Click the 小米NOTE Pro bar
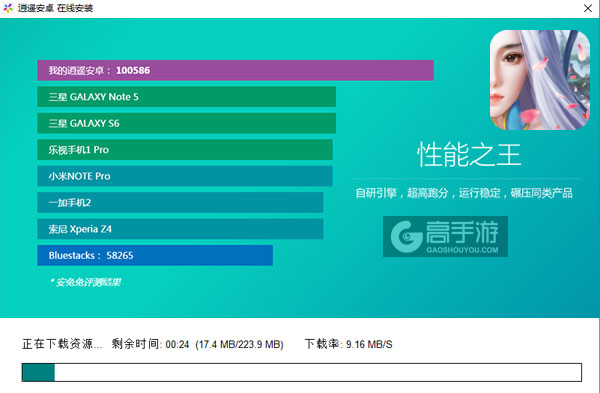 (x=185, y=176)
